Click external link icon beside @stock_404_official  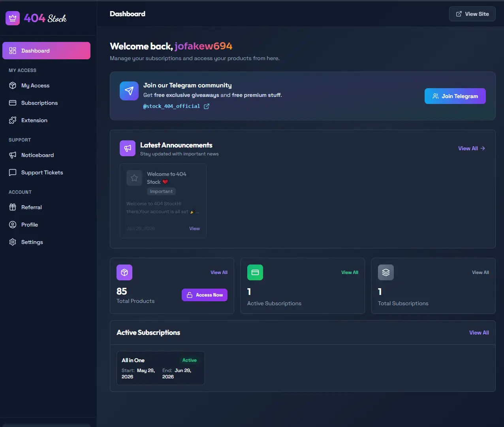[x=206, y=106]
